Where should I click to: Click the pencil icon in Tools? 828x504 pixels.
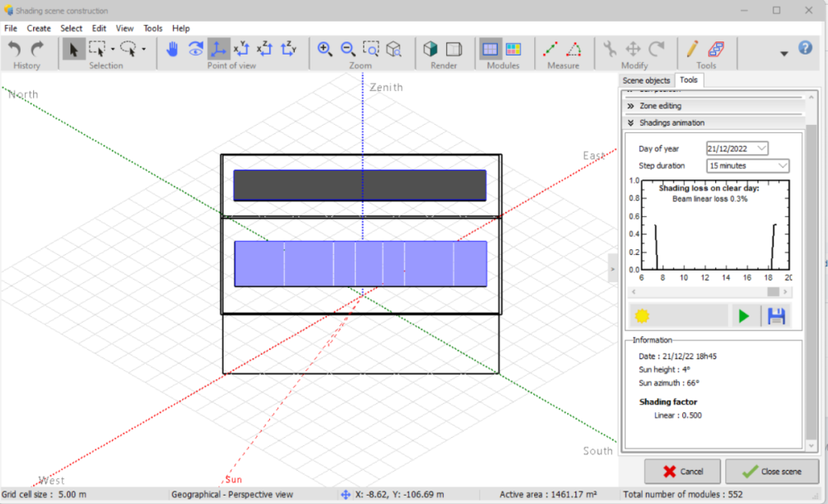pos(692,49)
